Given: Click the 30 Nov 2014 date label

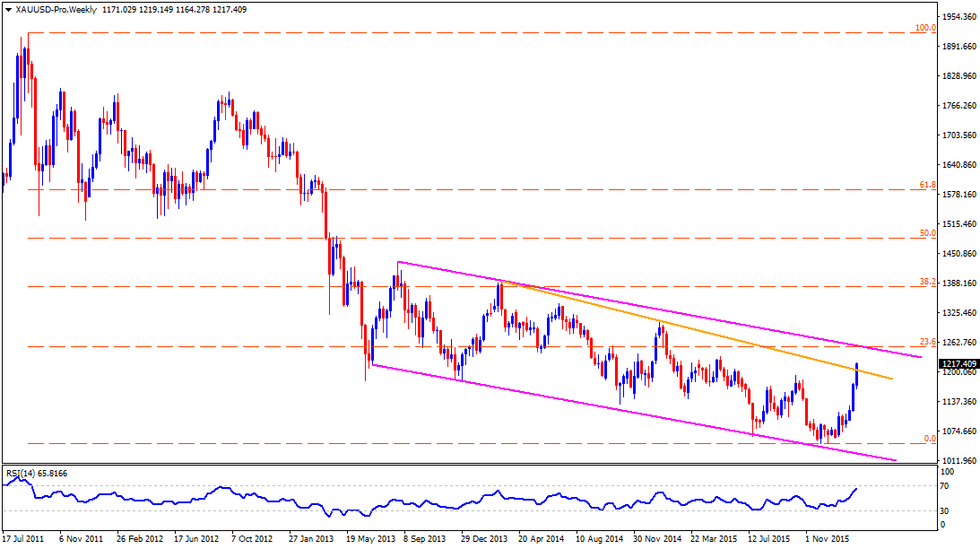Looking at the screenshot, I should (657, 538).
